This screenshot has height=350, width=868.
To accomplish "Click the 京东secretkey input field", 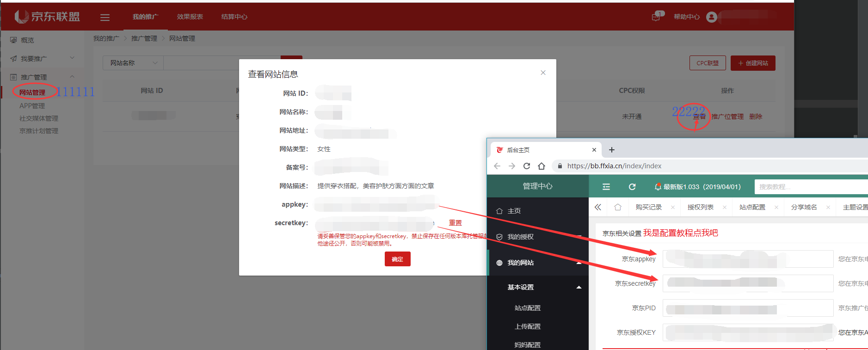I will (x=748, y=283).
